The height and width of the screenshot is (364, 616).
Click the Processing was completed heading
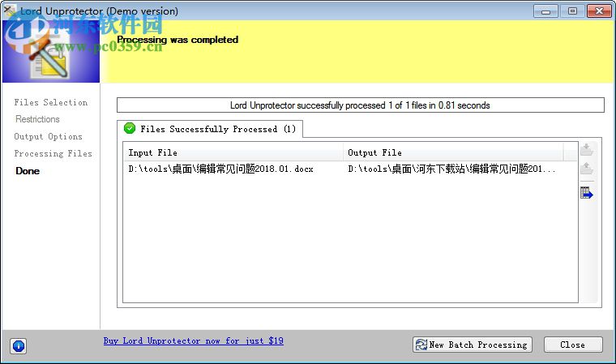tap(178, 40)
